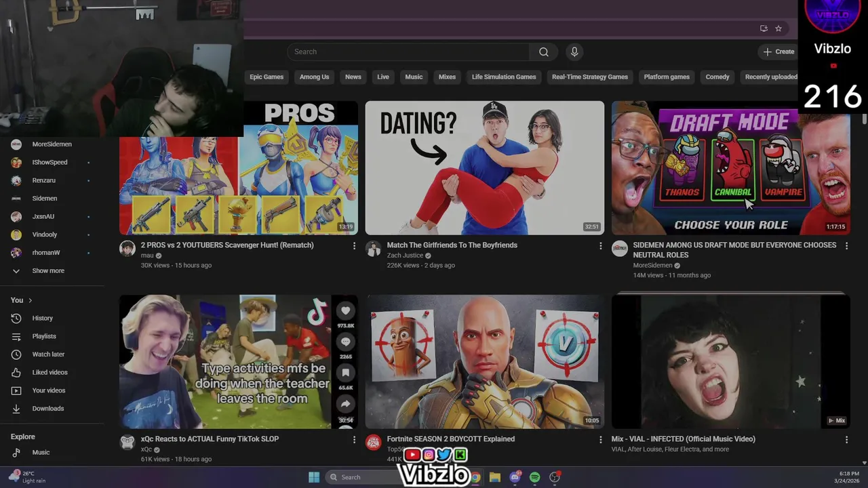Open xQc TikTok reaction thumbnail
Screen dimensions: 868x488
click(239, 362)
